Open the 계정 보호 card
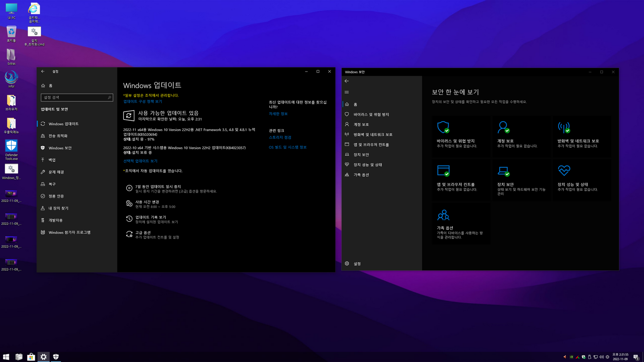This screenshot has height=362, width=644. click(x=521, y=137)
